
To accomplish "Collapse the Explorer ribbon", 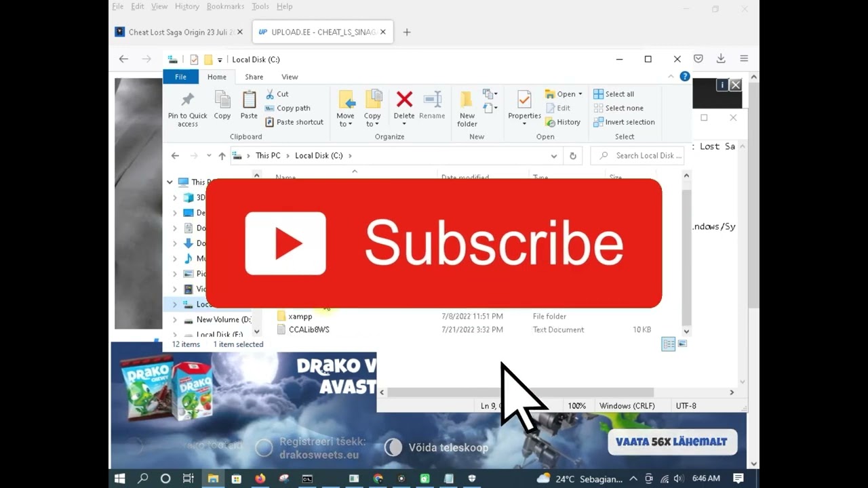I will [671, 77].
